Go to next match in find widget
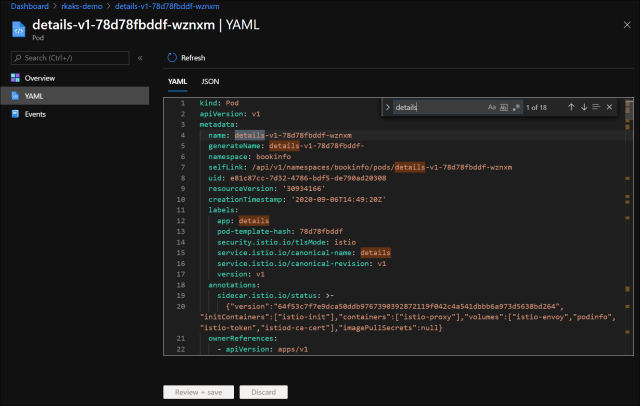Viewport: 640px width, 406px height. tap(584, 107)
